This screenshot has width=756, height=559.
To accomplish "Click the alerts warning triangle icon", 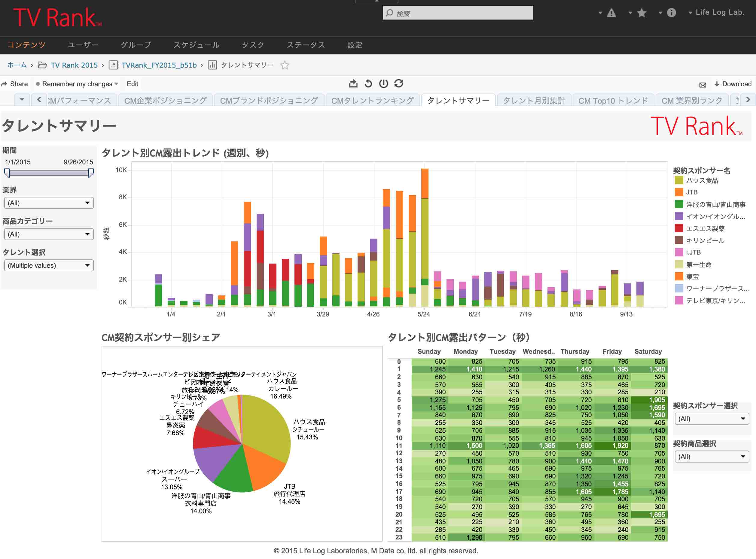I will (611, 13).
